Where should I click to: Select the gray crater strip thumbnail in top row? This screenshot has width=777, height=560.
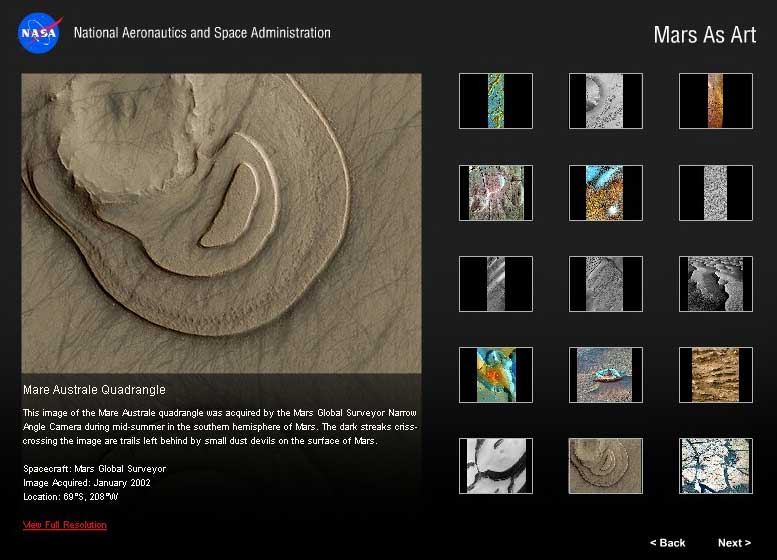pos(606,101)
